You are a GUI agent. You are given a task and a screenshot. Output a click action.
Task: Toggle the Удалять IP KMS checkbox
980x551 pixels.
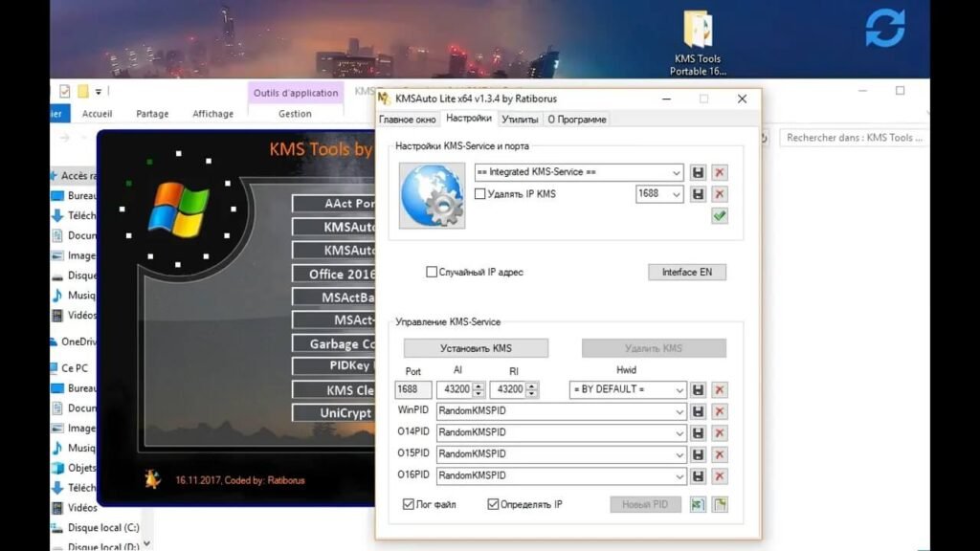coord(480,194)
